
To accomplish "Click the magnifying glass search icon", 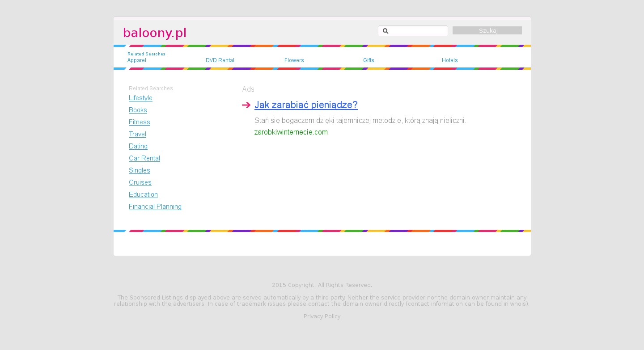I will click(386, 31).
